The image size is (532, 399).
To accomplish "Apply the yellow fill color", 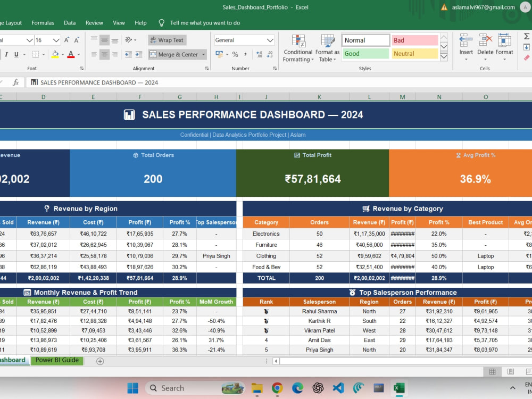I will point(55,54).
